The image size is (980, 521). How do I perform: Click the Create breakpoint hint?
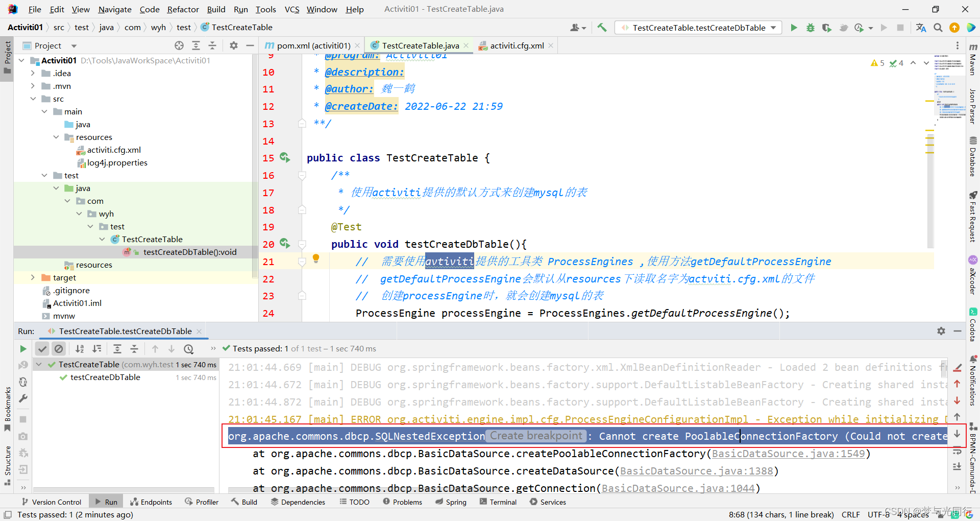pyautogui.click(x=536, y=436)
